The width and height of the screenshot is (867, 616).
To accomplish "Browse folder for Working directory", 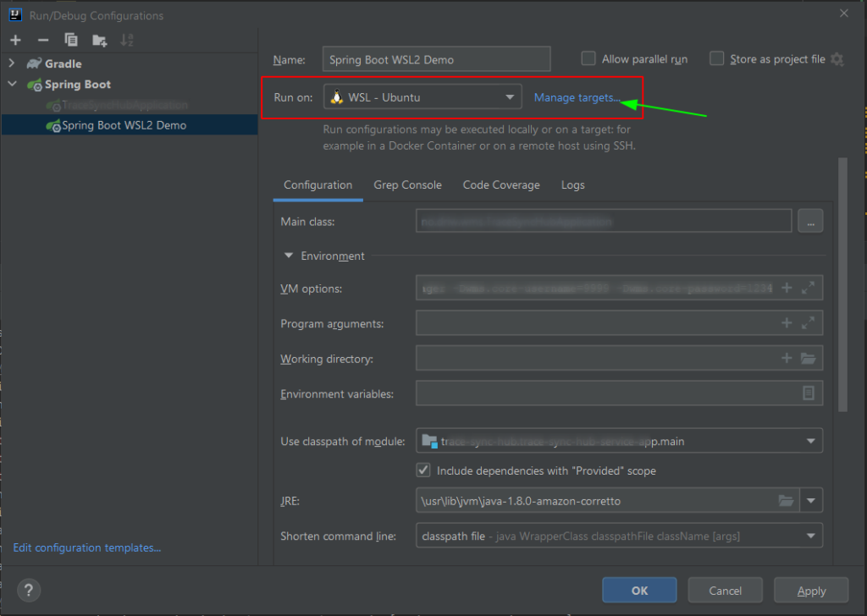I will pos(808,359).
